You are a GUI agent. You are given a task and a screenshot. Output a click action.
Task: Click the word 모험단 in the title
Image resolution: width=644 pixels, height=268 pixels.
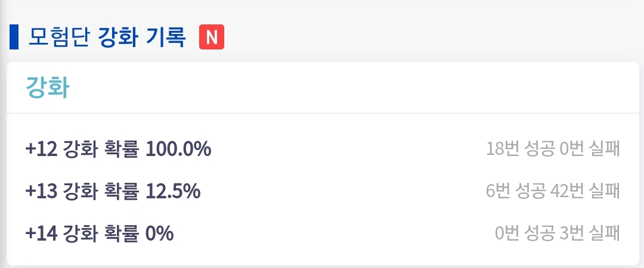point(58,38)
